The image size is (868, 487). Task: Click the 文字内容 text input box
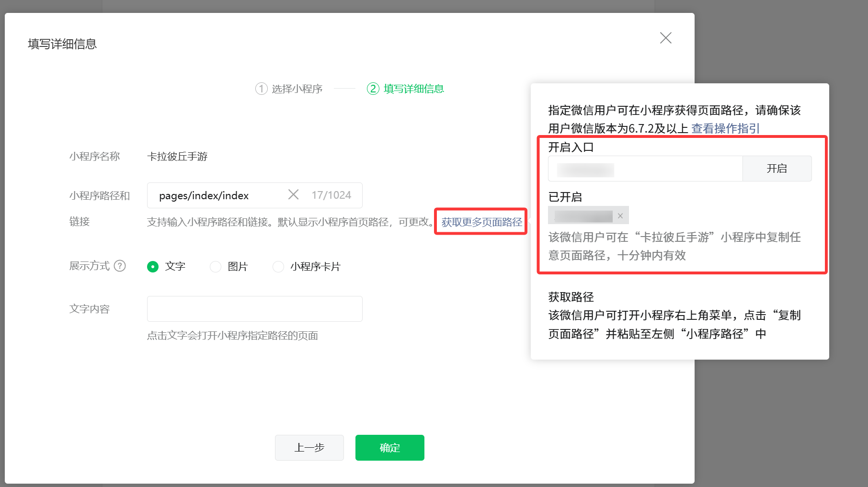pos(254,308)
